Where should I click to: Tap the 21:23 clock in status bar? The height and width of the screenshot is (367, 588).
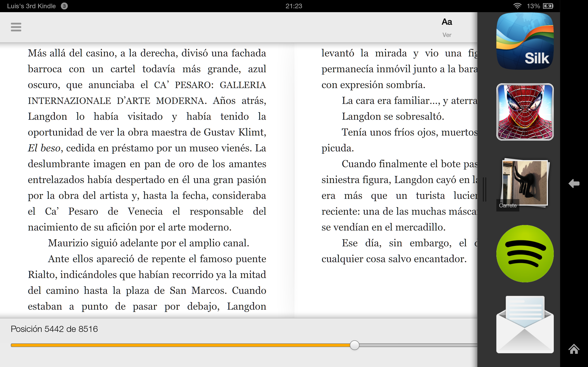[294, 6]
